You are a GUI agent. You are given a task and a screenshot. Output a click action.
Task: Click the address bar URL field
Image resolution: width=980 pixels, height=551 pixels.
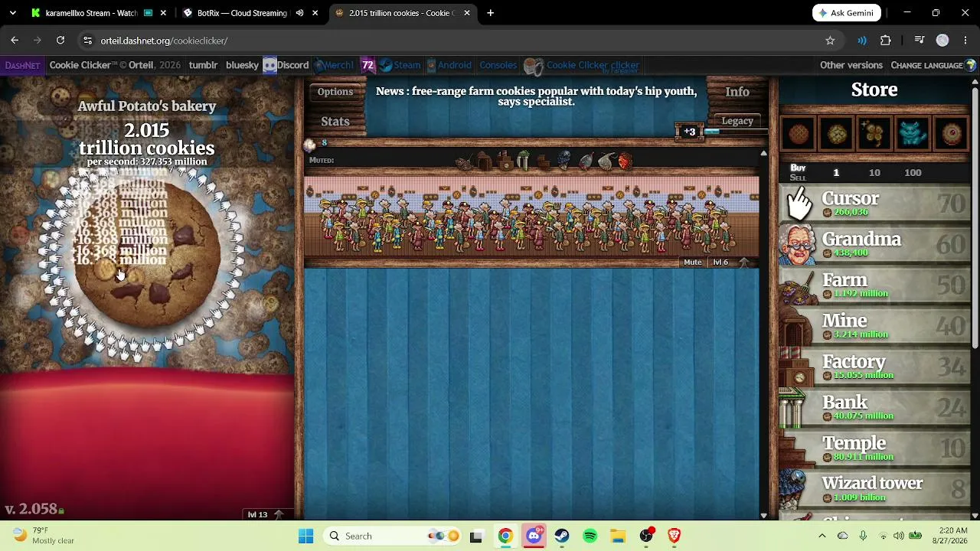(x=452, y=41)
